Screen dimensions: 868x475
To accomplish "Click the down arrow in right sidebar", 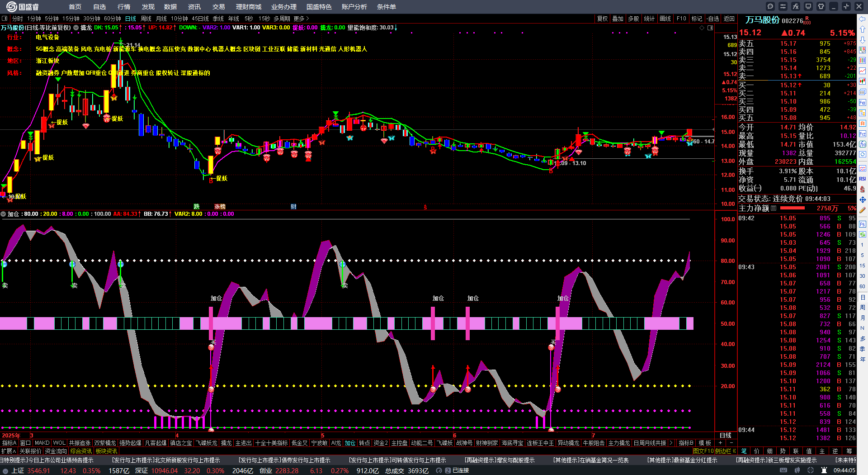I will pyautogui.click(x=863, y=40).
